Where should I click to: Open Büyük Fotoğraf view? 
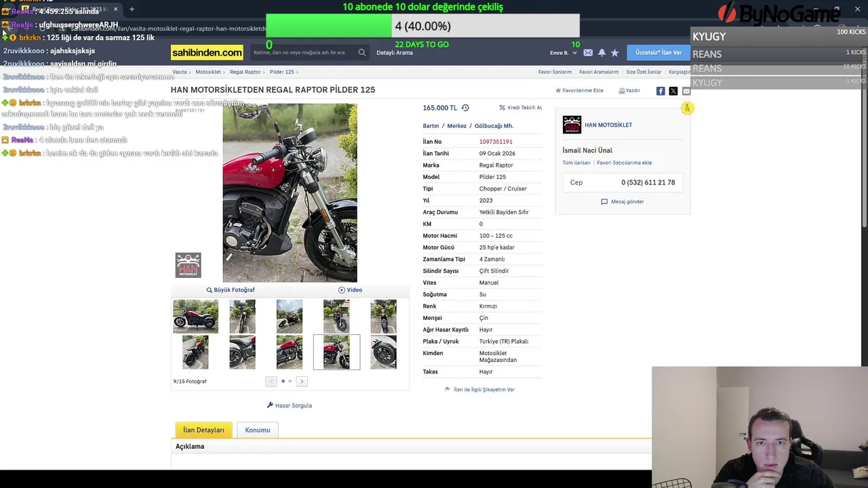(x=231, y=290)
